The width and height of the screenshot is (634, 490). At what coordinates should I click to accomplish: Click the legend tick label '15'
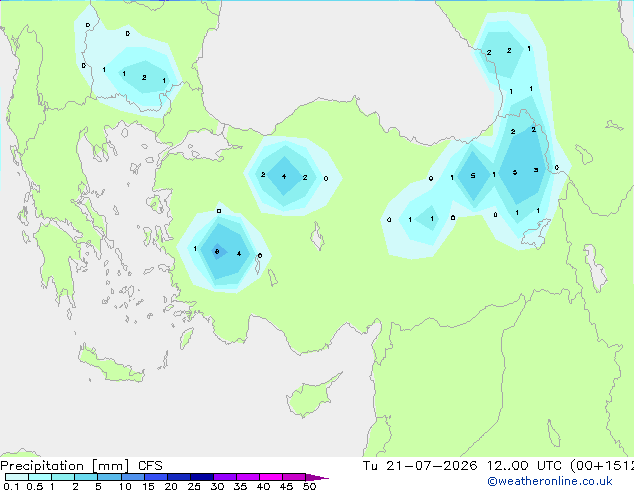tap(148, 486)
